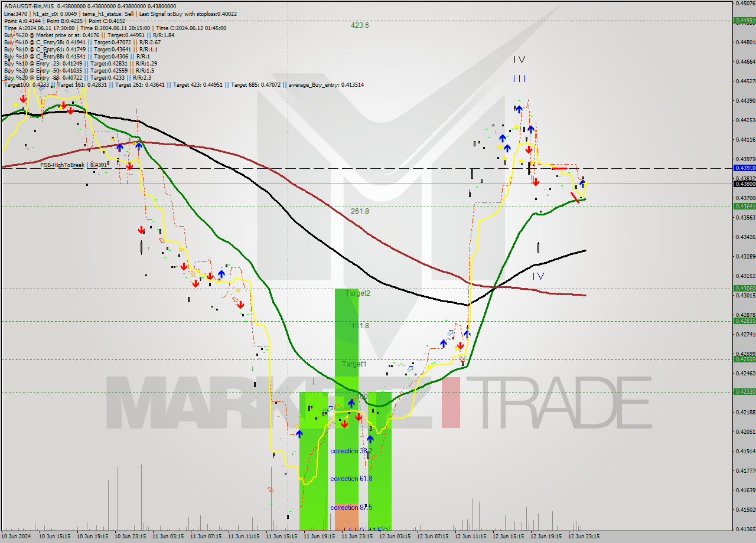Click the 'tema_h1_status: Sell' info line
The image size is (756, 543).
pyautogui.click(x=109, y=13)
